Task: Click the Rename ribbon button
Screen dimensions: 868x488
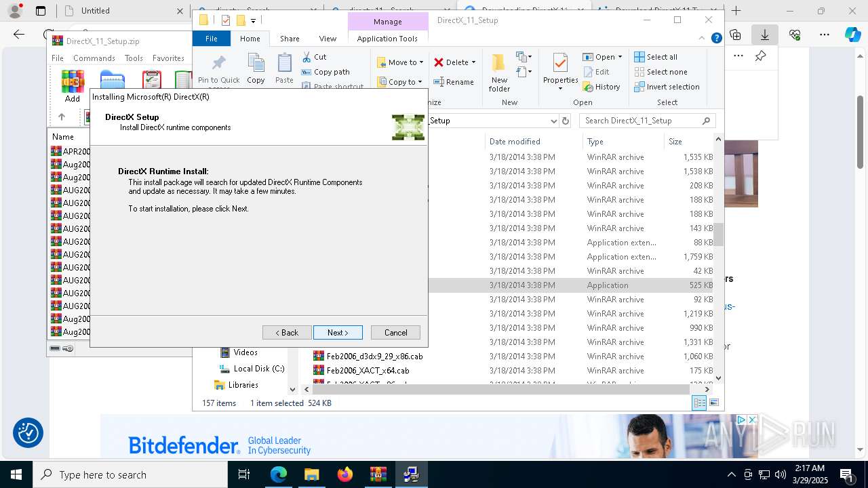Action: (454, 82)
